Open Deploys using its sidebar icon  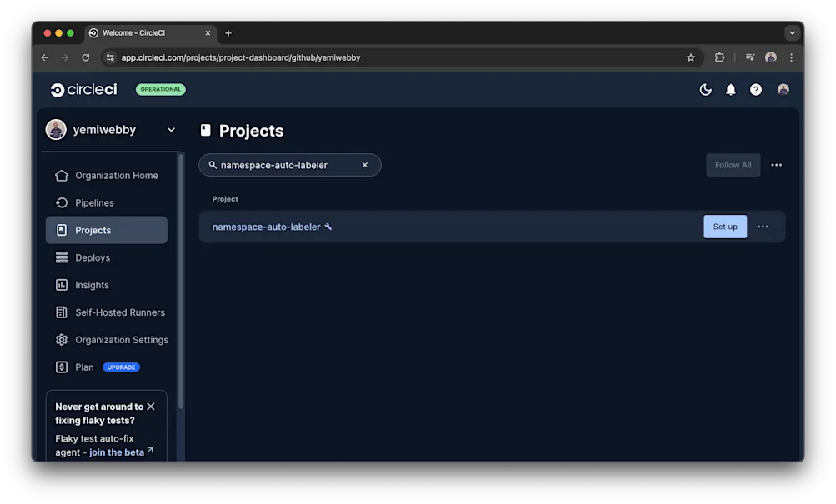coord(62,257)
